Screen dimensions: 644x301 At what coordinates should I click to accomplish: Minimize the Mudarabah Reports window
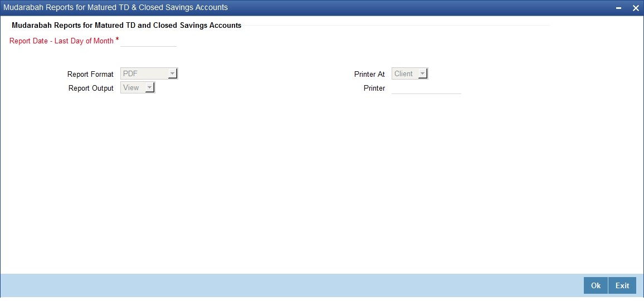(x=619, y=8)
